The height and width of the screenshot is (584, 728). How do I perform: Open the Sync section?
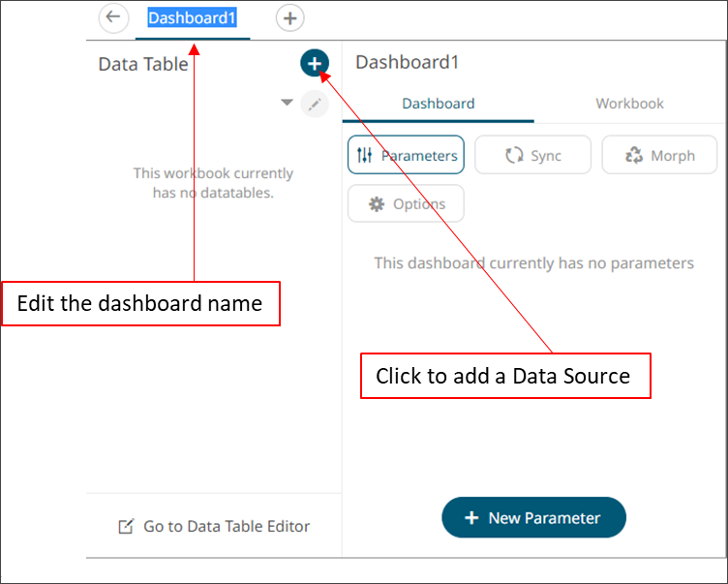click(532, 155)
